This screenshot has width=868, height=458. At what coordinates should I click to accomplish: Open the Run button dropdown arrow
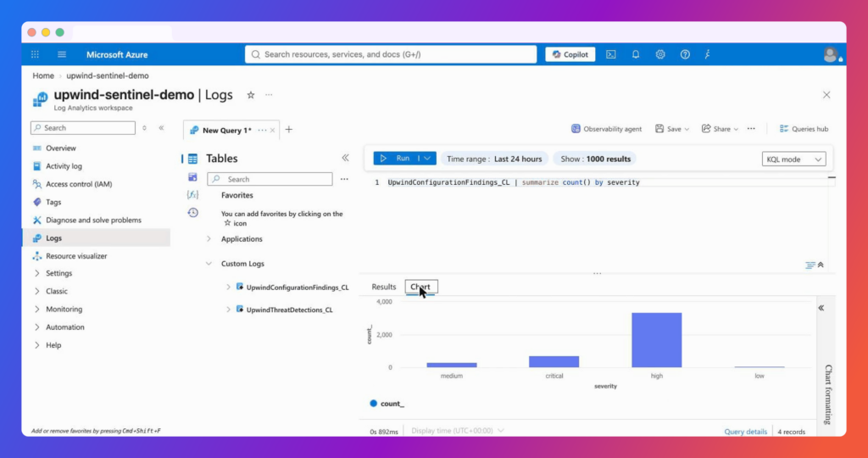(x=427, y=159)
